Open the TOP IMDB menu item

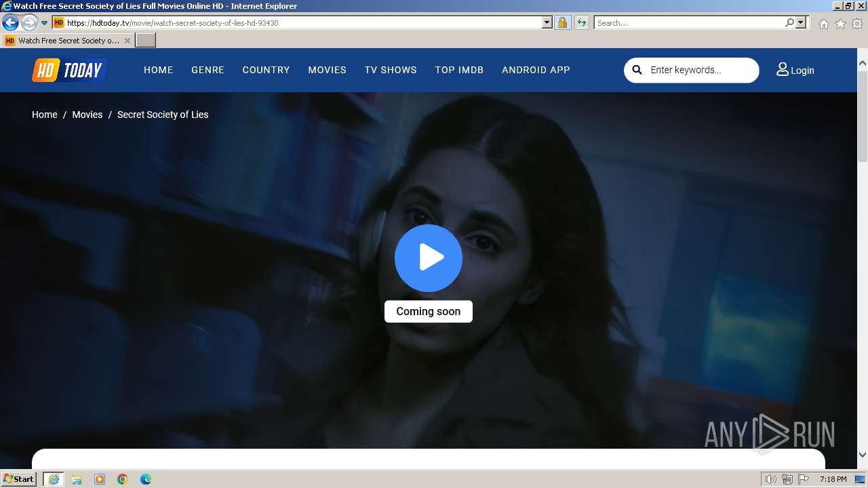click(459, 70)
